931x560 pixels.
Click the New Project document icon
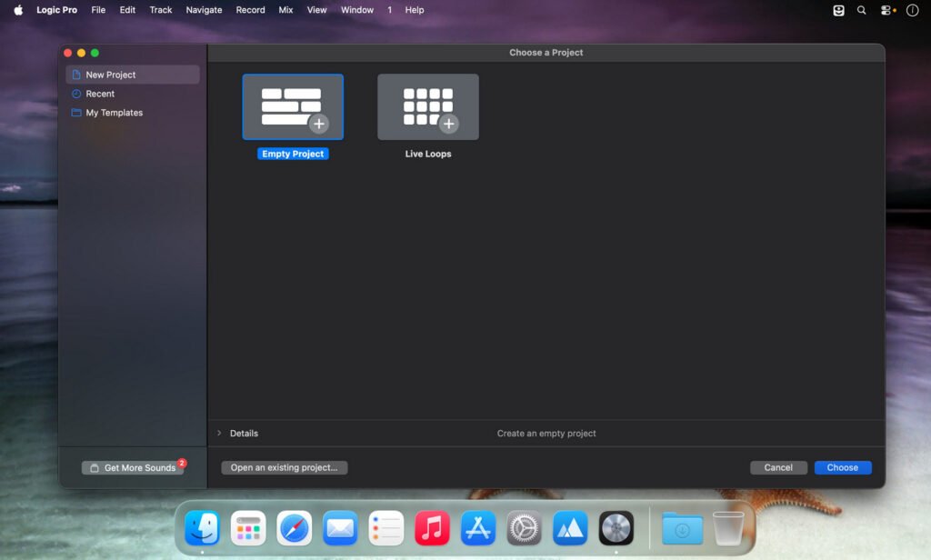pos(76,75)
